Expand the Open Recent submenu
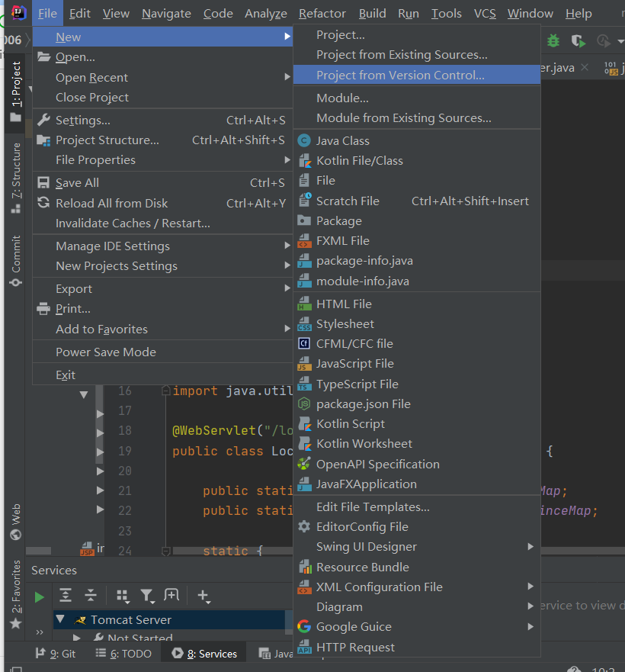625x672 pixels. point(162,77)
